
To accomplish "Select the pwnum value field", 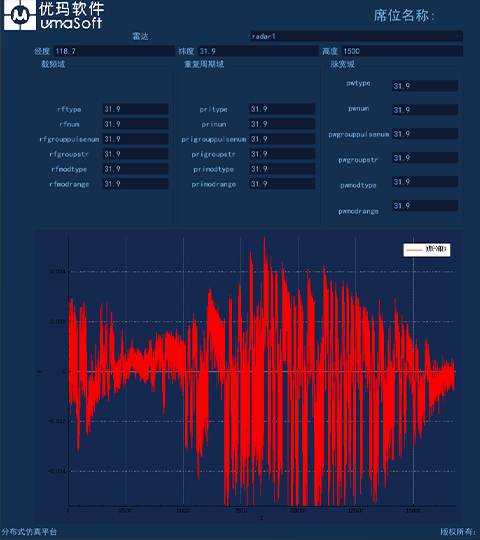I will tap(425, 110).
